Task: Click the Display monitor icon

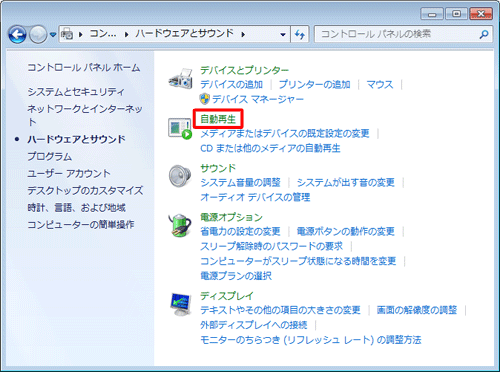Action: pos(180,305)
